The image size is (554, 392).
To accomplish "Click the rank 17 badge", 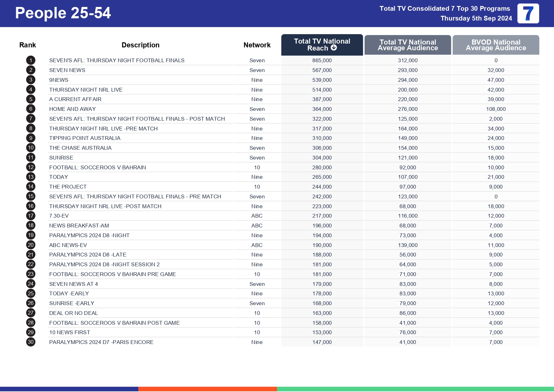I will [x=30, y=216].
